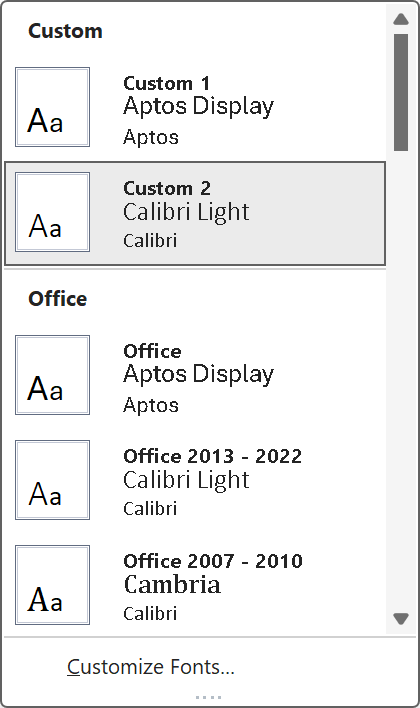Click Office 2013 - 2022 Aa preview thumbnail

pyautogui.click(x=52, y=480)
